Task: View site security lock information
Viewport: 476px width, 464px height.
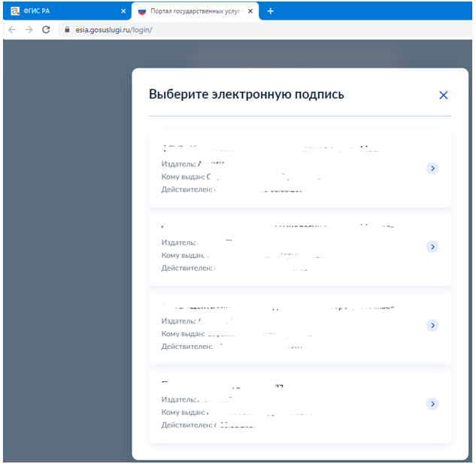Action: (67, 30)
